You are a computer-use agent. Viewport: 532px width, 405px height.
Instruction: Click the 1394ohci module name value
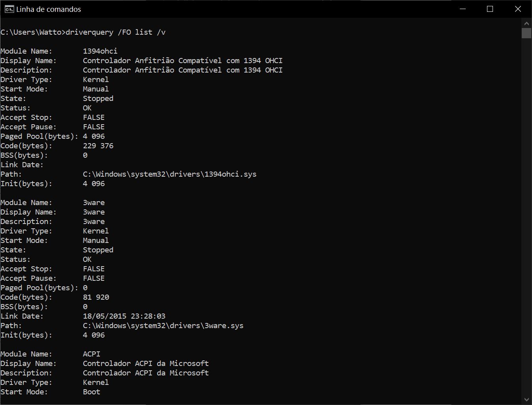coord(100,51)
